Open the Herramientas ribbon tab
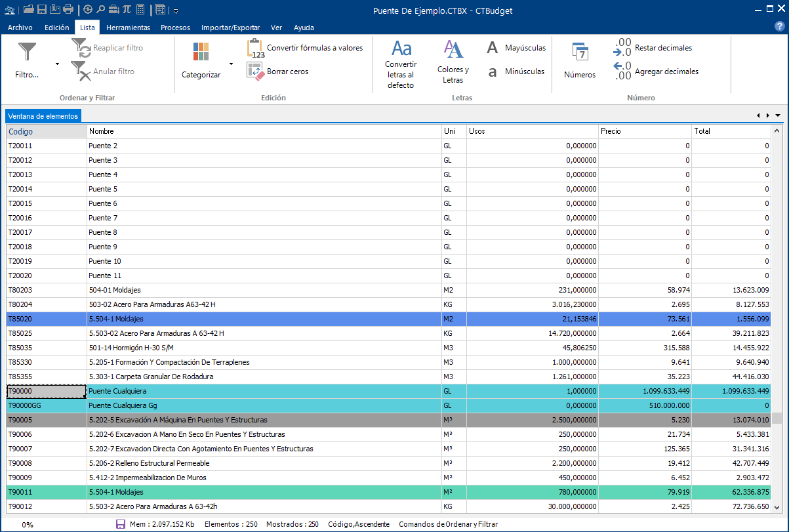Image resolution: width=789 pixels, height=532 pixels. pyautogui.click(x=128, y=28)
